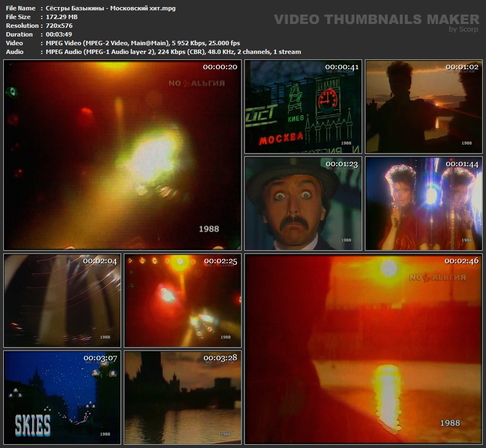Click the green КИЕВ neon sign text
The image size is (486, 448).
point(296,119)
